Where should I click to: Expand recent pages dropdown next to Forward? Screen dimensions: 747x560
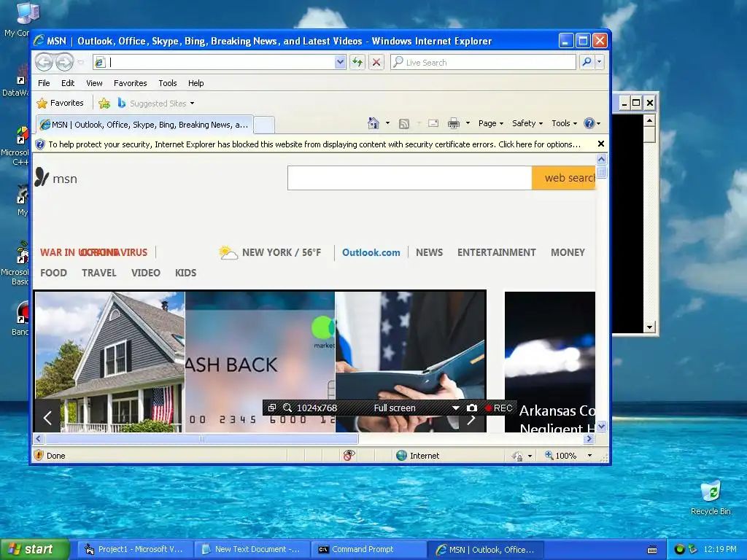pyautogui.click(x=80, y=62)
